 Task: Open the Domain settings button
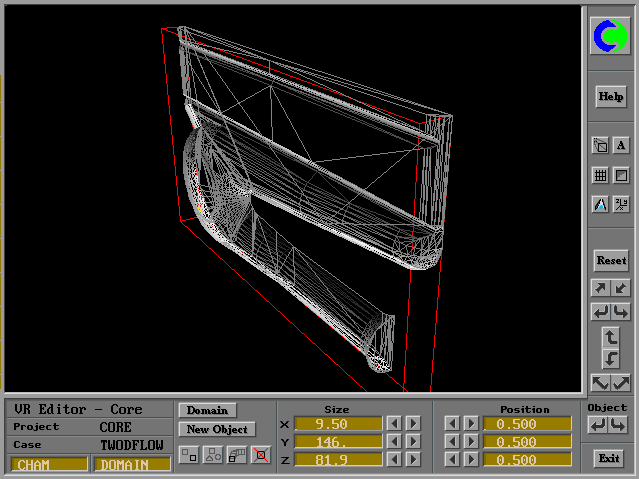(x=207, y=410)
